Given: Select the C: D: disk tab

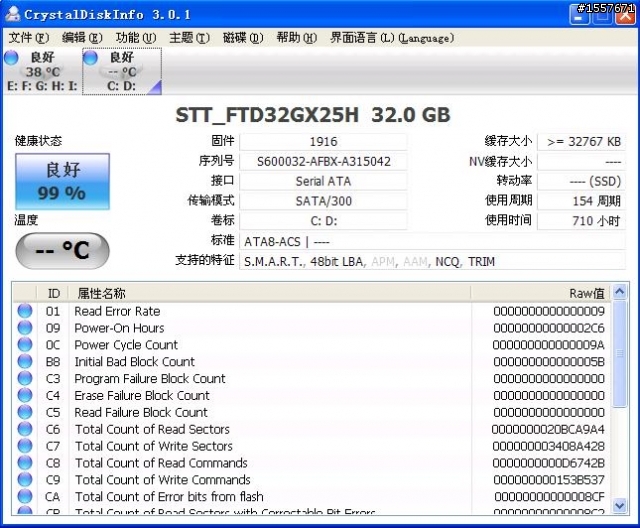Looking at the screenshot, I should coord(122,71).
